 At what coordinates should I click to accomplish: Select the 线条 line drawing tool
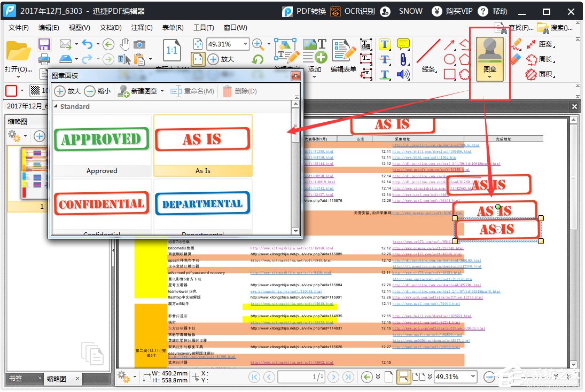[428, 58]
